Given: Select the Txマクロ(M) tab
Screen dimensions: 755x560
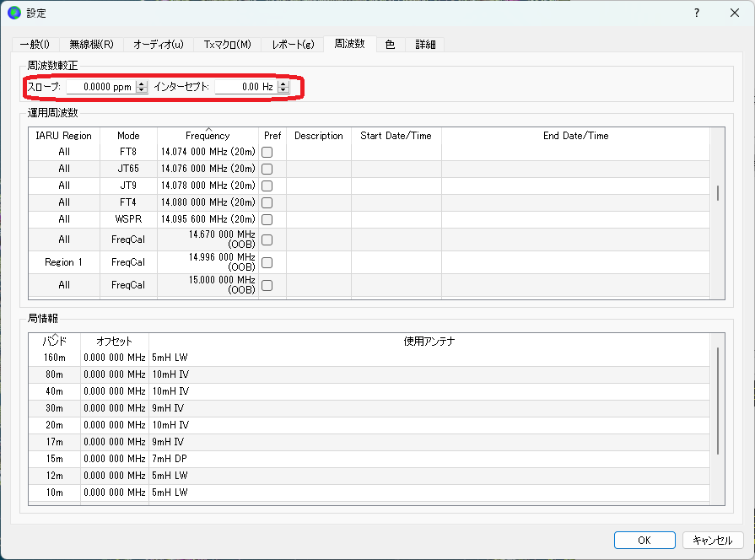Looking at the screenshot, I should (227, 45).
